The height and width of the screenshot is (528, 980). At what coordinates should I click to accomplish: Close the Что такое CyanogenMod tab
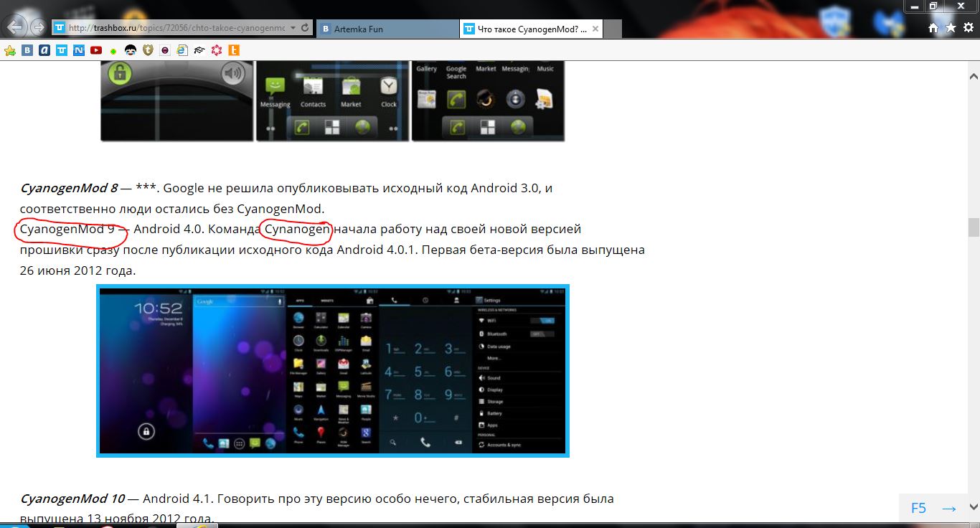click(595, 29)
